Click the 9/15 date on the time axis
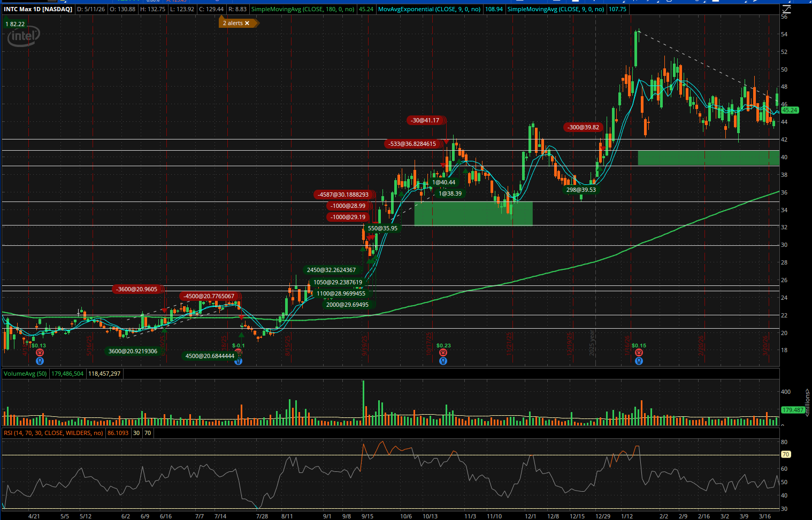812x520 pixels. pos(367,516)
